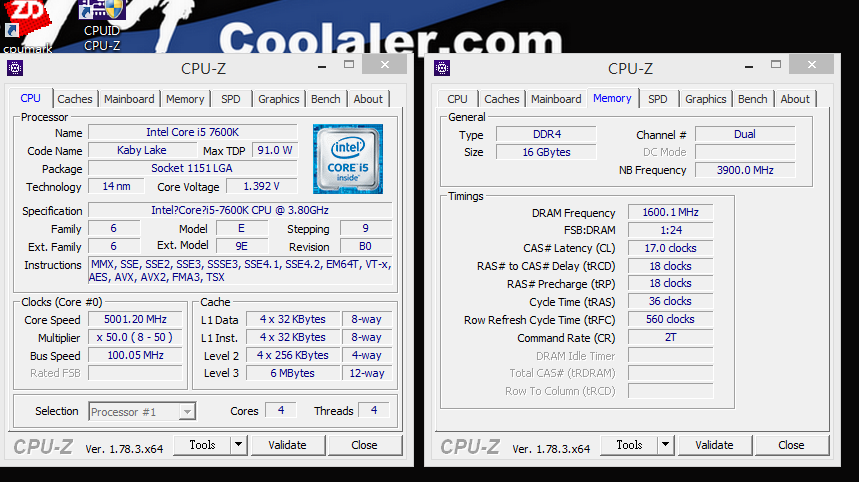The image size is (859, 482).
Task: Click the Revision value B0
Action: click(x=366, y=246)
